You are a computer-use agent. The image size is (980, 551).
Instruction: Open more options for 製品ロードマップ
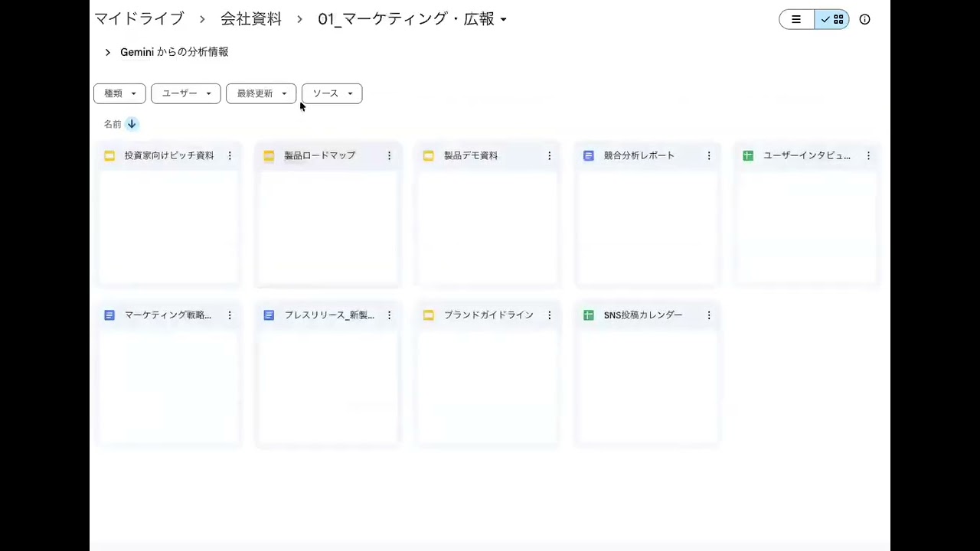pos(389,155)
